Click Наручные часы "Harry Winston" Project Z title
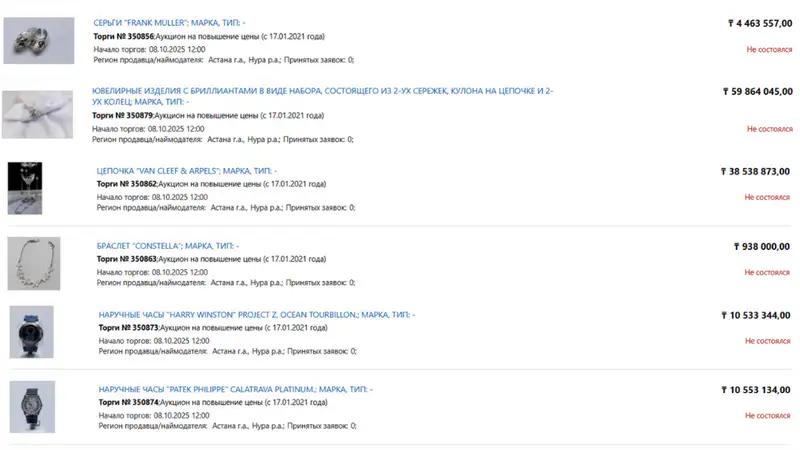 [257, 314]
